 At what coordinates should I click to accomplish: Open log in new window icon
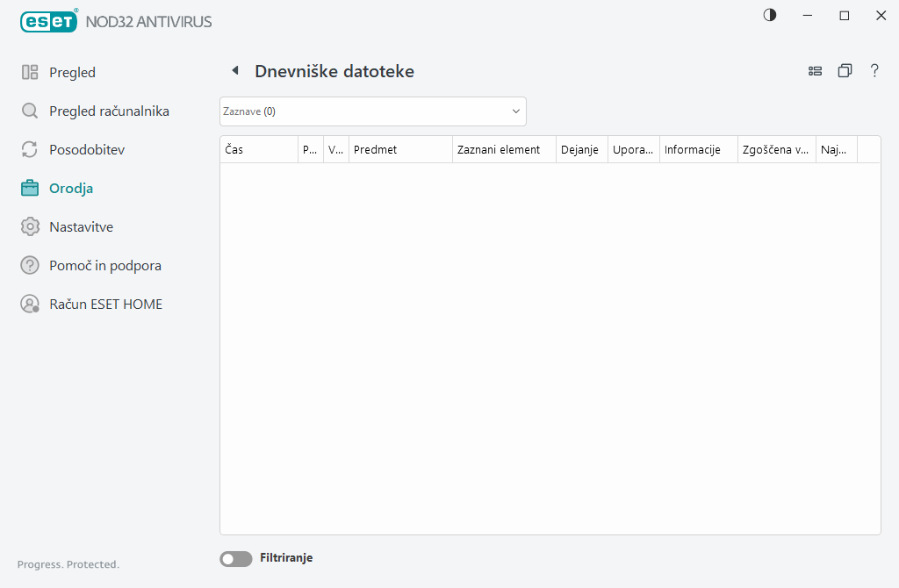click(845, 71)
